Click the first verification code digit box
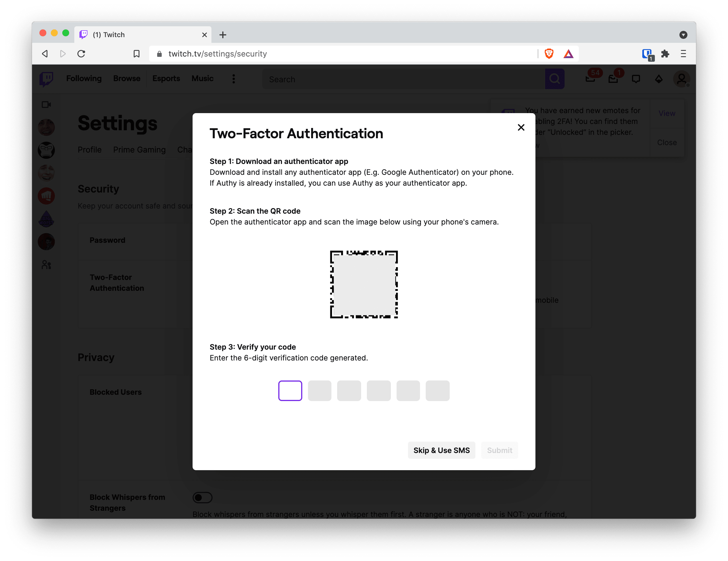The image size is (728, 561). 290,390
